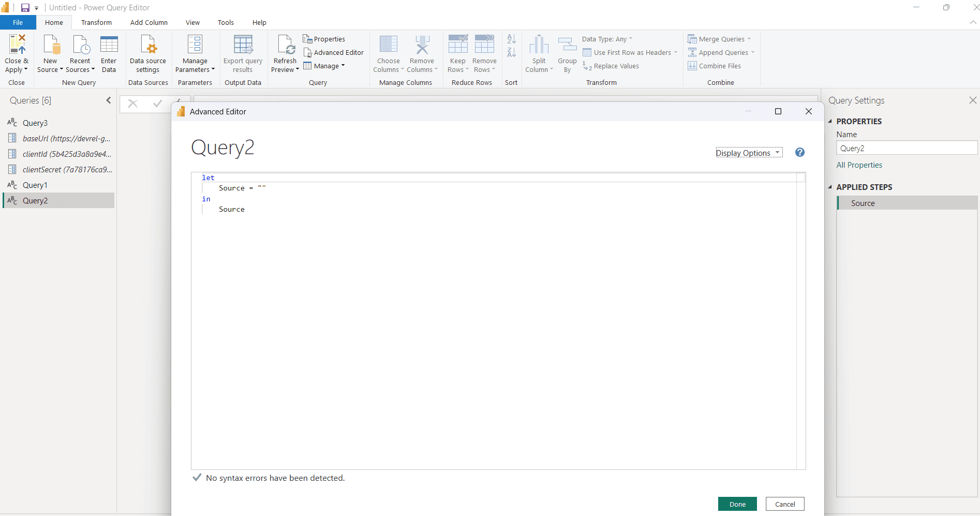The image size is (980, 516).
Task: Select the Source applied step
Action: click(x=907, y=203)
